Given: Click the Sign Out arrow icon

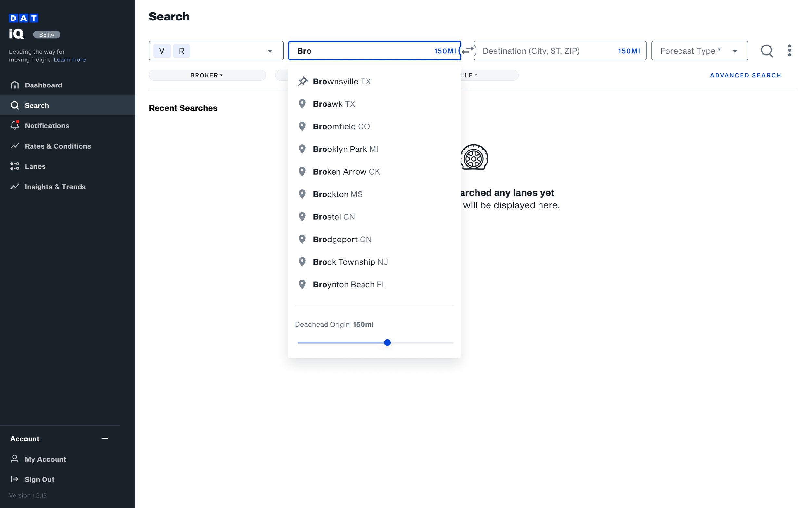Looking at the screenshot, I should point(14,479).
